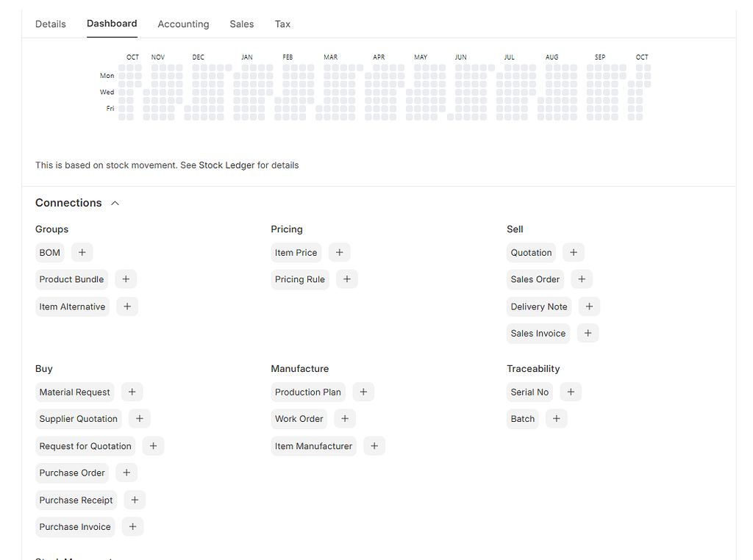Add a Material Request using the plus icon
This screenshot has height=560, width=753.
point(132,392)
